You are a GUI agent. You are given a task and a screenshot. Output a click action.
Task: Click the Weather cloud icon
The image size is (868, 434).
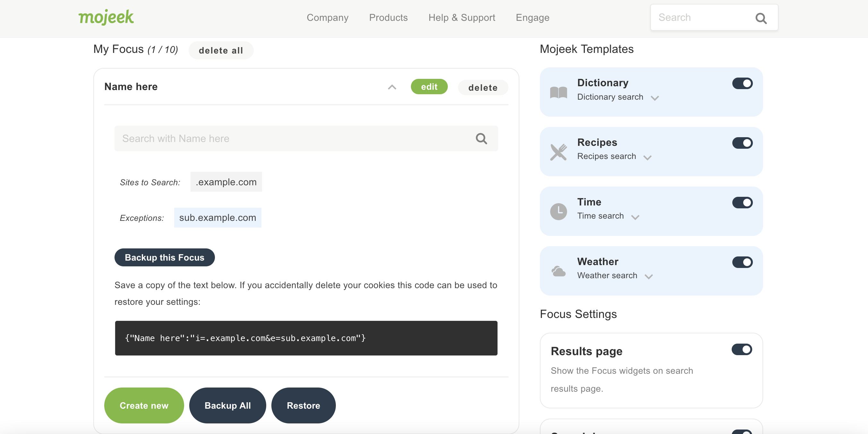pyautogui.click(x=558, y=271)
